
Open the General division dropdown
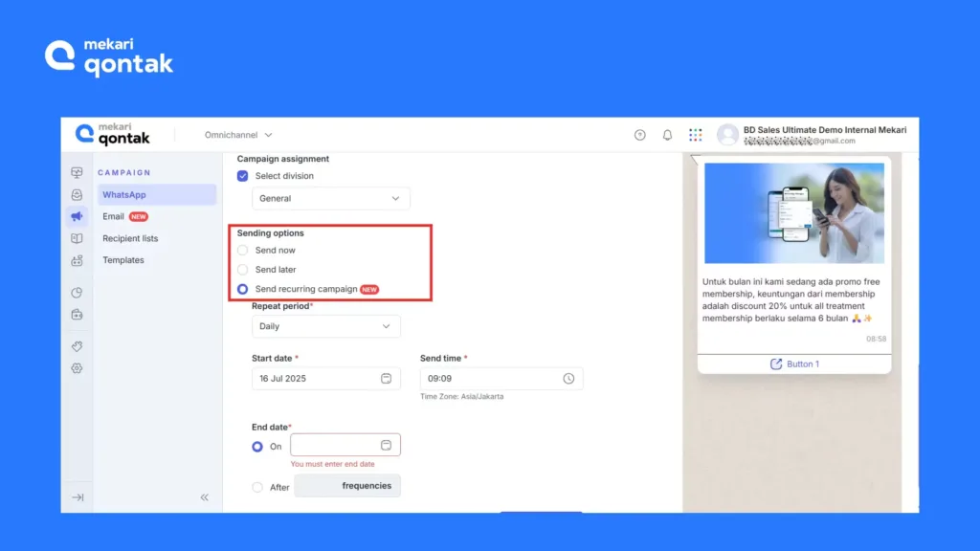point(330,198)
